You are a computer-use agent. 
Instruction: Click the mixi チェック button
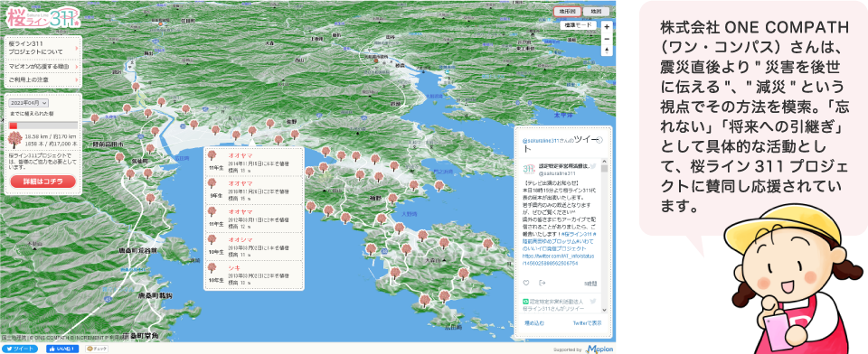coord(97,349)
